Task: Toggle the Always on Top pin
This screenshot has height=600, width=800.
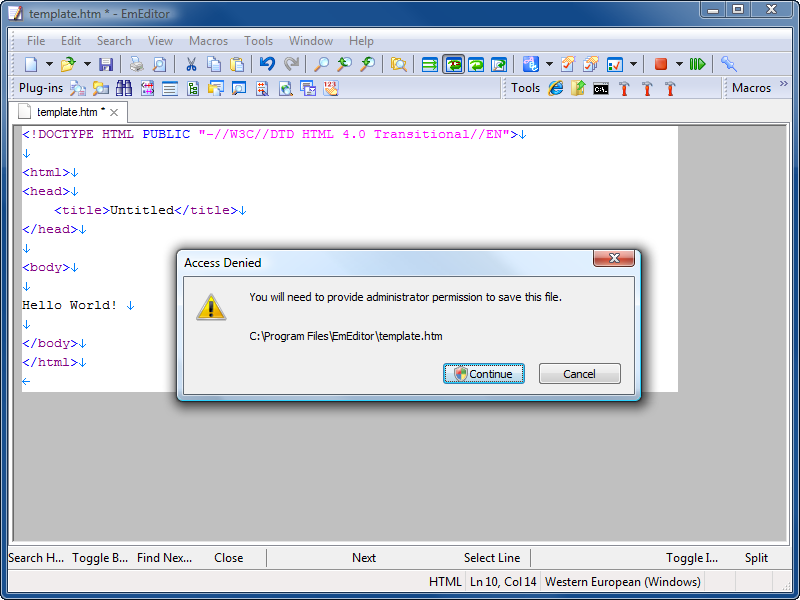Action: click(x=729, y=64)
